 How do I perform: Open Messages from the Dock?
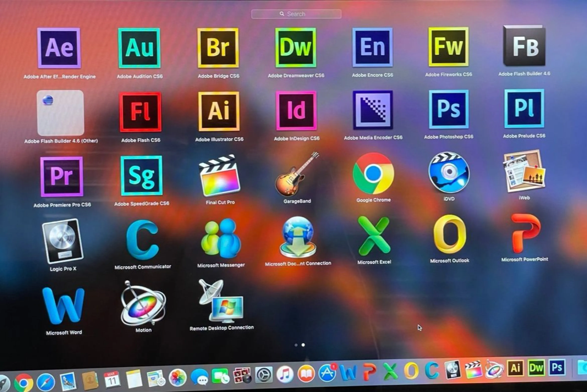[x=199, y=377]
